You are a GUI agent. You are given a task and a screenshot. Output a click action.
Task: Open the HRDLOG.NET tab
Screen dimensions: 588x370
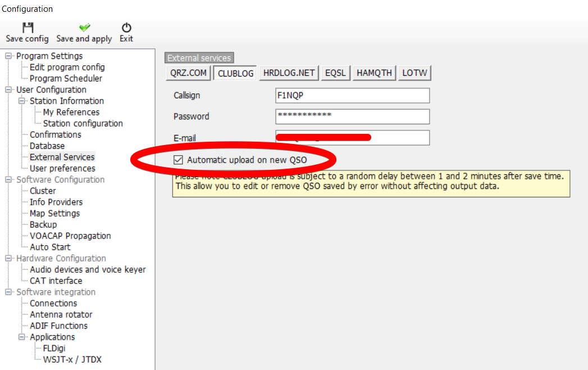[x=289, y=73]
